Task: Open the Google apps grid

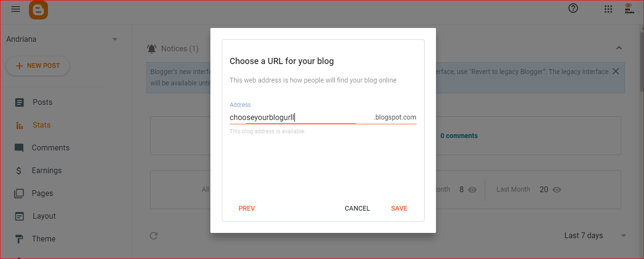Action: tap(608, 9)
